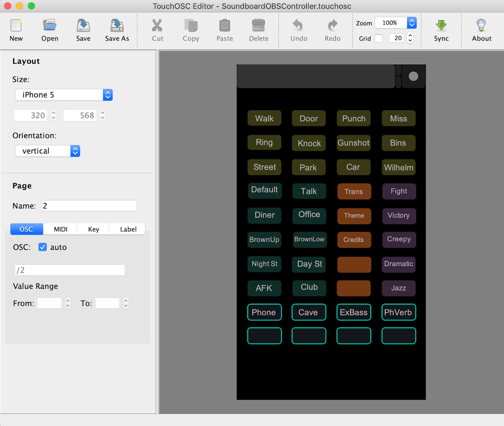Create a new layout with the New icon
Image resolution: width=504 pixels, height=426 pixels.
tap(16, 30)
